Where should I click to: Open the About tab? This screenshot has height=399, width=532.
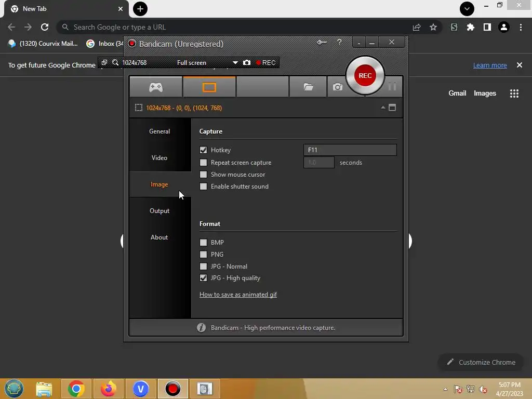[x=159, y=237]
